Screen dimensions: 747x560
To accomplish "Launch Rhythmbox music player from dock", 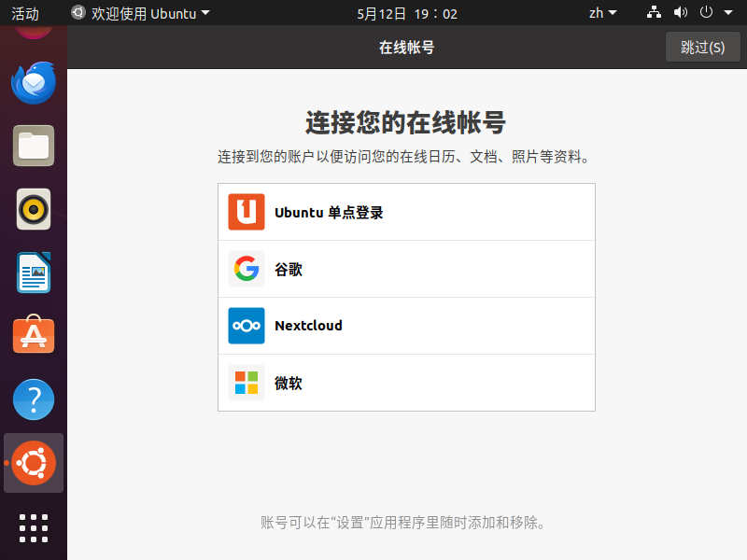I will click(x=34, y=209).
